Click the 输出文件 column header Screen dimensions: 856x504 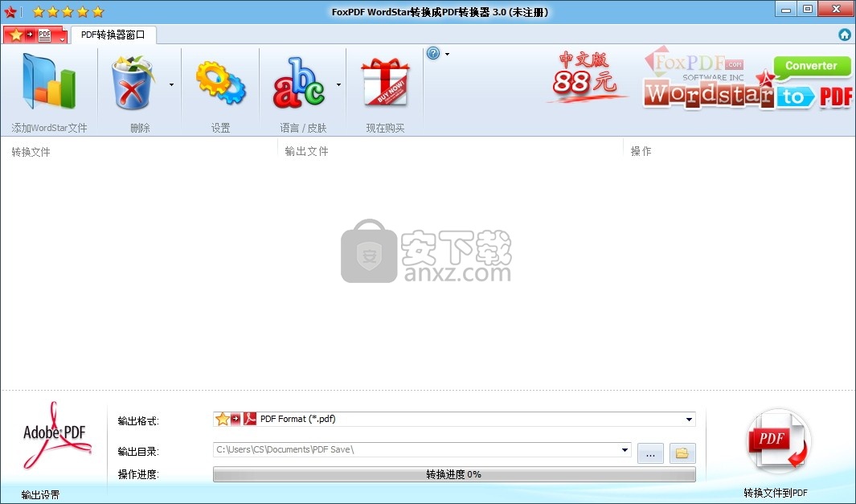pos(306,151)
